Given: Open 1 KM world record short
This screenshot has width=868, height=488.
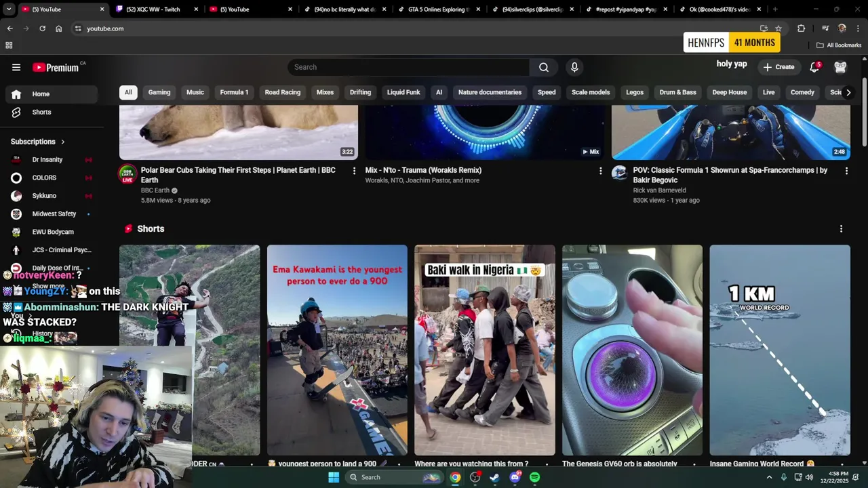Looking at the screenshot, I should (780, 350).
